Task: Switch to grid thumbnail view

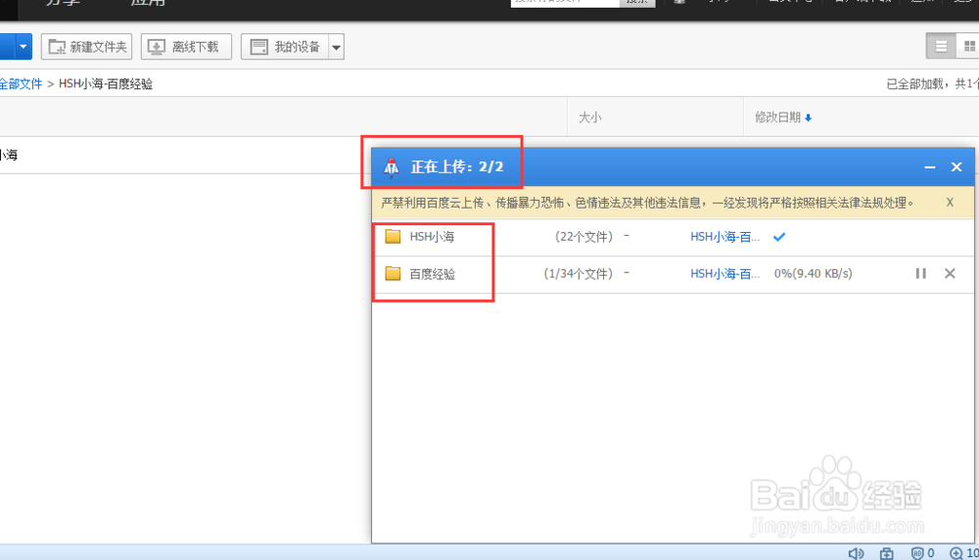Action: pyautogui.click(x=968, y=46)
